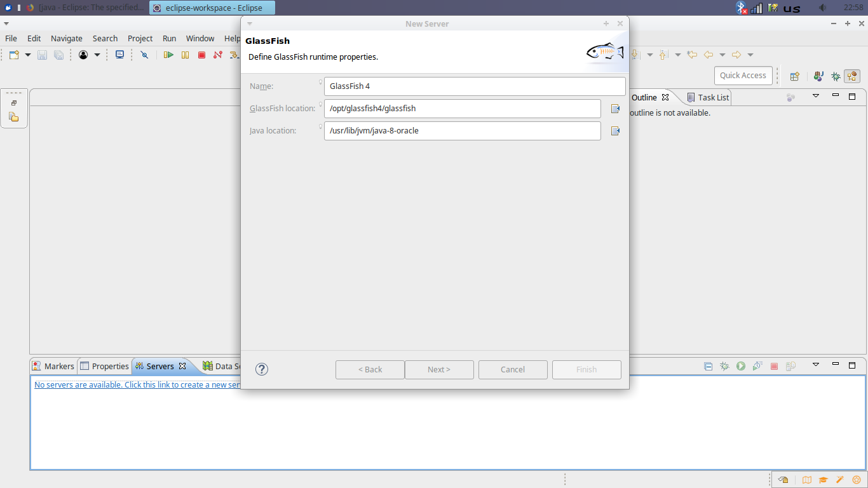The width and height of the screenshot is (868, 488).
Task: Click the 'Next >' button
Action: coord(439,370)
